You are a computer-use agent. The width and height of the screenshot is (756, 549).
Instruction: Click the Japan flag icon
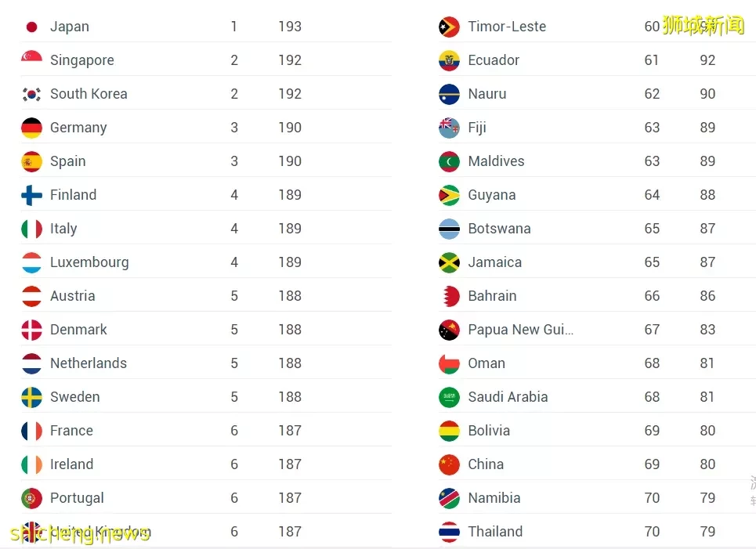tap(32, 27)
